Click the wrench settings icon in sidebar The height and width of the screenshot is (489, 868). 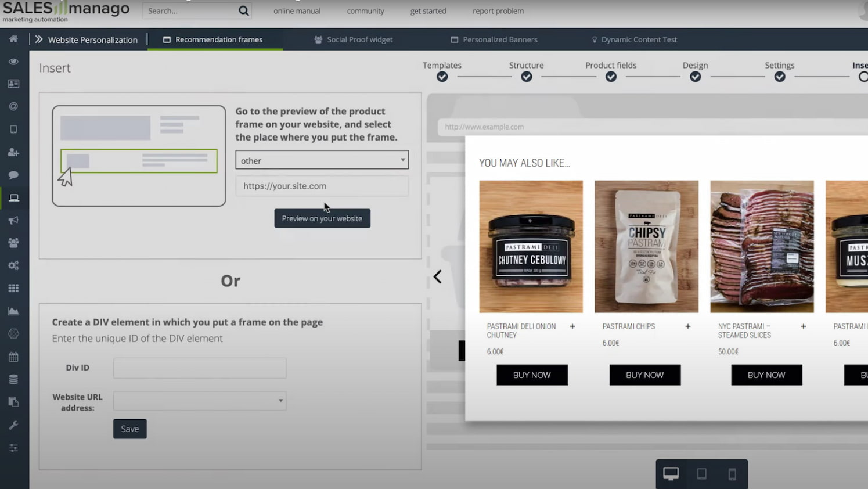click(14, 425)
